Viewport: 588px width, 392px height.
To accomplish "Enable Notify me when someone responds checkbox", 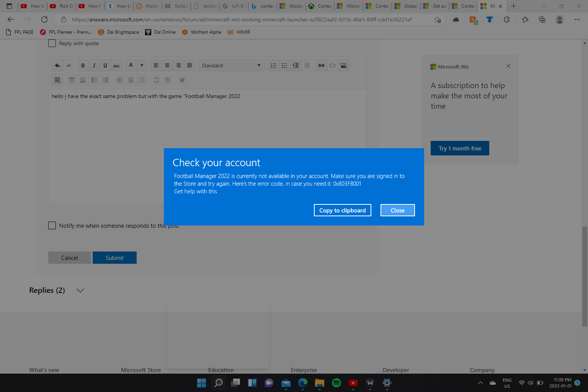I will (x=52, y=225).
